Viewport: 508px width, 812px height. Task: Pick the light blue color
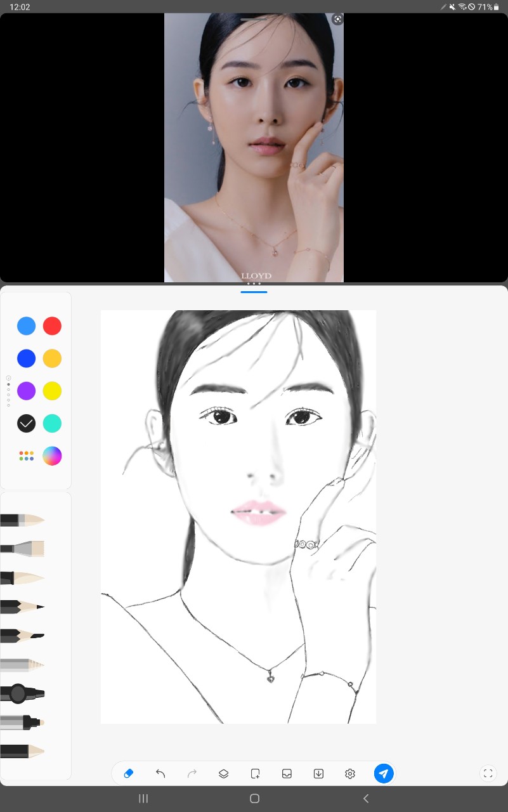26,326
